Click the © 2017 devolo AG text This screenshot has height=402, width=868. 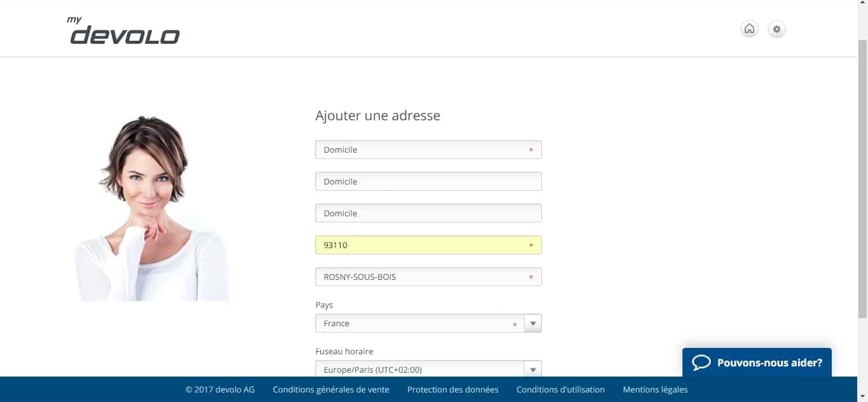220,389
